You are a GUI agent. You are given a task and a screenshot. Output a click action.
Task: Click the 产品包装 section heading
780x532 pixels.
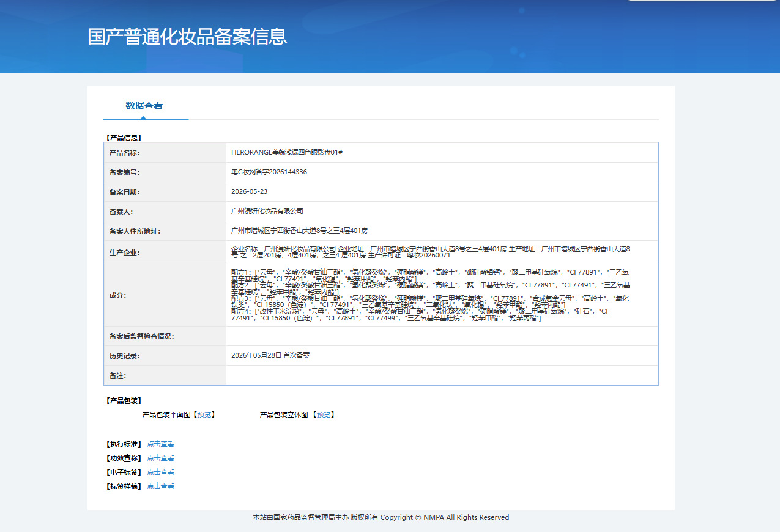[124, 401]
